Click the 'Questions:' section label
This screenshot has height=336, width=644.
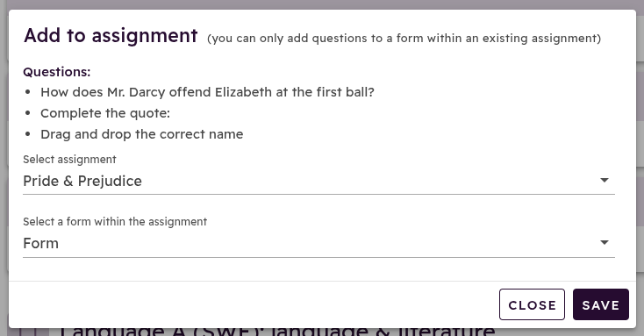click(57, 72)
